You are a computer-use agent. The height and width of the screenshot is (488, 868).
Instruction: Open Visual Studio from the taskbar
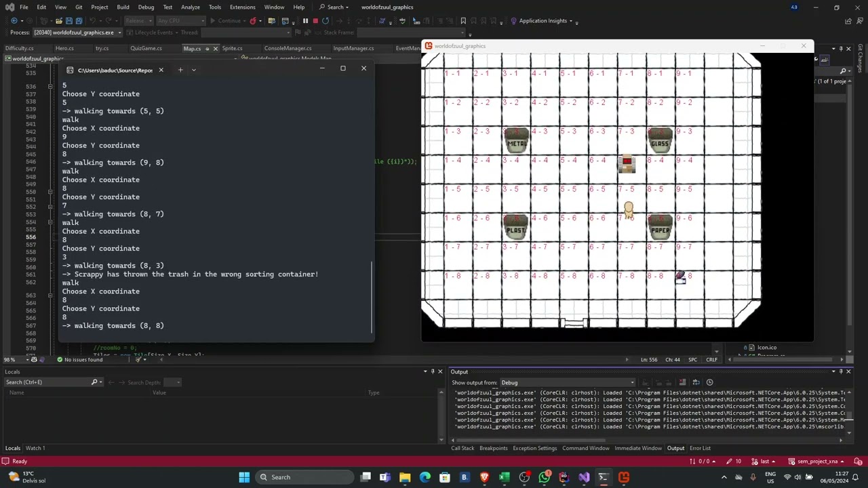pos(584,477)
